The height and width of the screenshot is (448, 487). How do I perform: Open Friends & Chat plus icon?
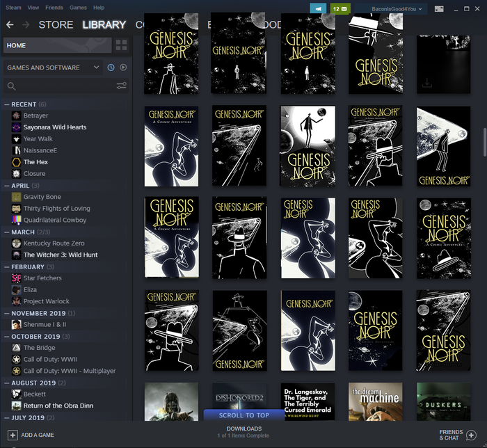(x=471, y=435)
